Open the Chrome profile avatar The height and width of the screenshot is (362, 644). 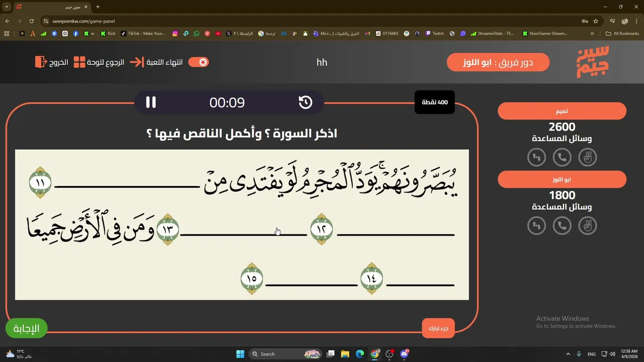tap(624, 21)
